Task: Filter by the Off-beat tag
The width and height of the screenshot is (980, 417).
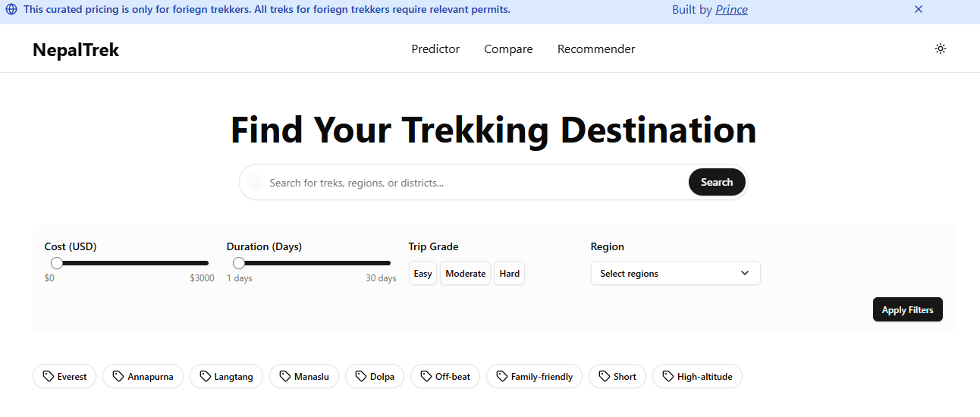Action: click(x=445, y=377)
